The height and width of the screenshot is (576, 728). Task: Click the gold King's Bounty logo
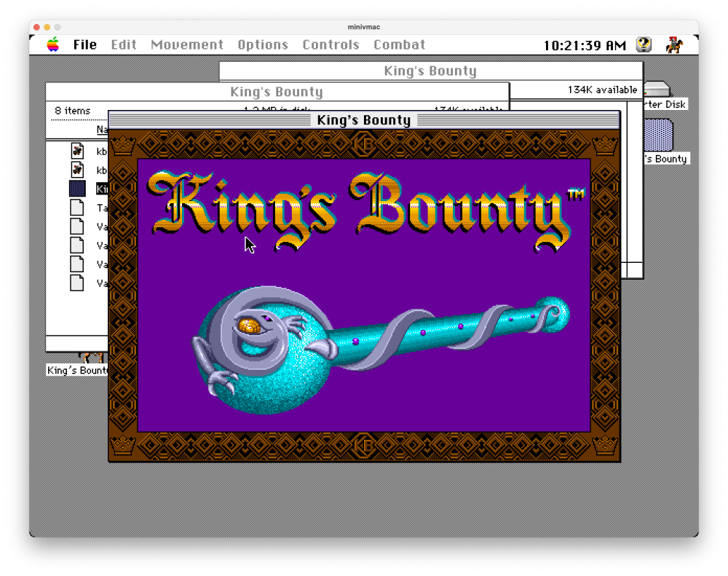(x=366, y=210)
